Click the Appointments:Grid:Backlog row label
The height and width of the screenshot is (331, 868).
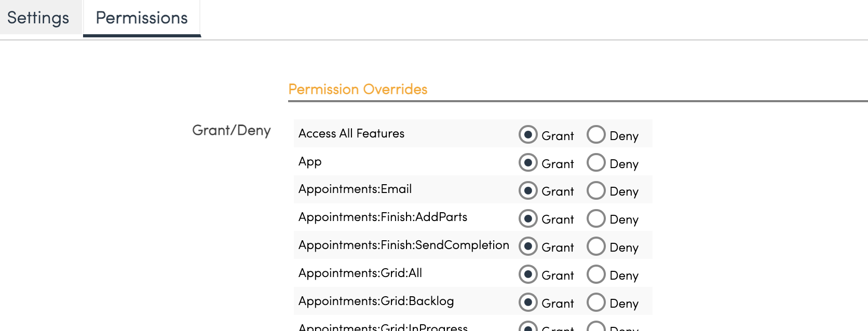pos(376,301)
